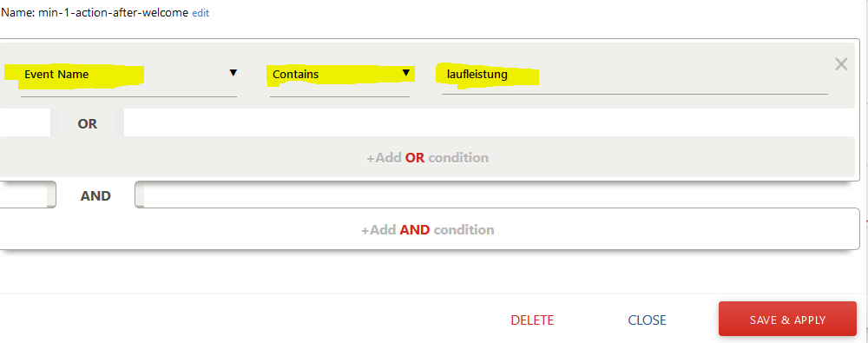Click the edit link beside the name

tap(201, 13)
